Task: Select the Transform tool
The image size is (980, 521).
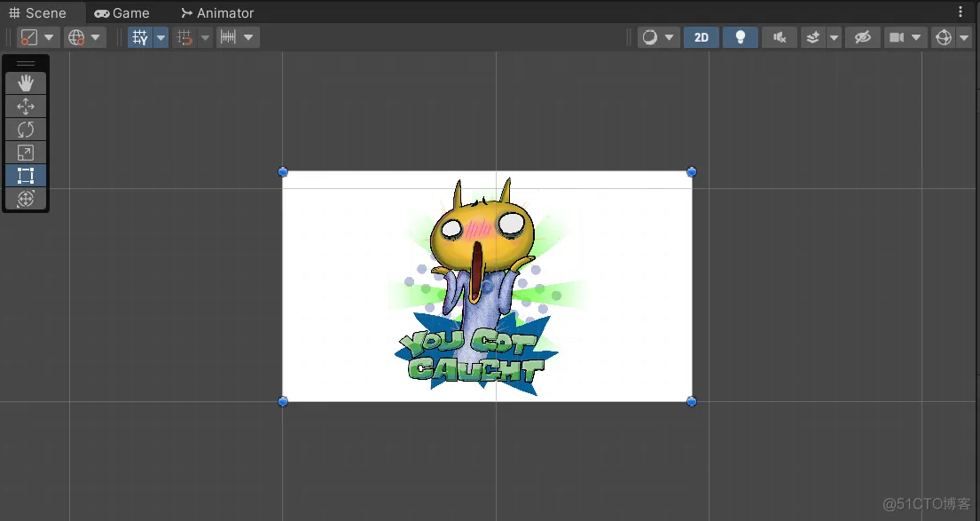Action: tap(26, 199)
